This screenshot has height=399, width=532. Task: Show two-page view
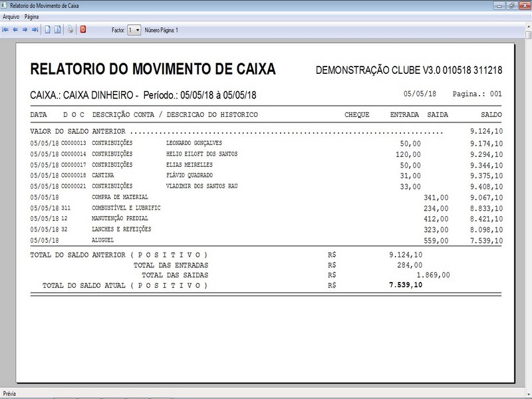click(58, 30)
